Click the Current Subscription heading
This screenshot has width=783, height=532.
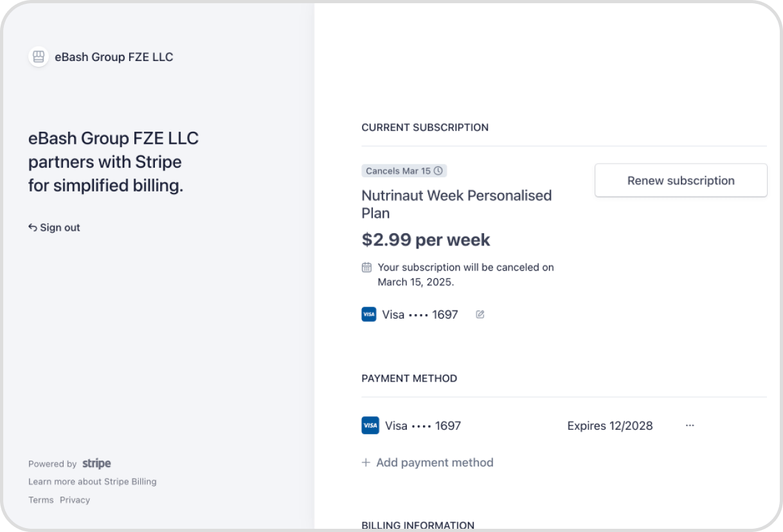coord(425,127)
